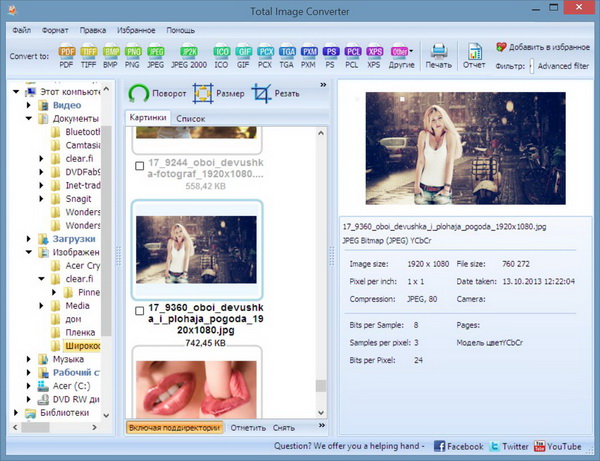
Task: Open the Report (Отчет) tool
Action: click(474, 54)
